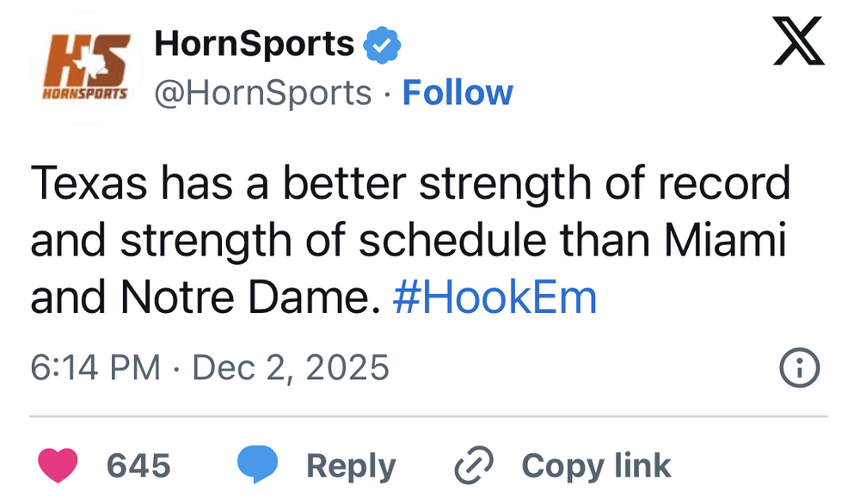Open the tweet info icon
The image size is (860, 504).
(799, 370)
